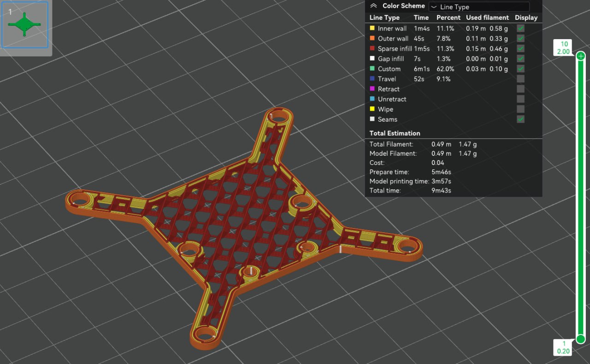Uncheck Seams display checkbox

tap(520, 119)
